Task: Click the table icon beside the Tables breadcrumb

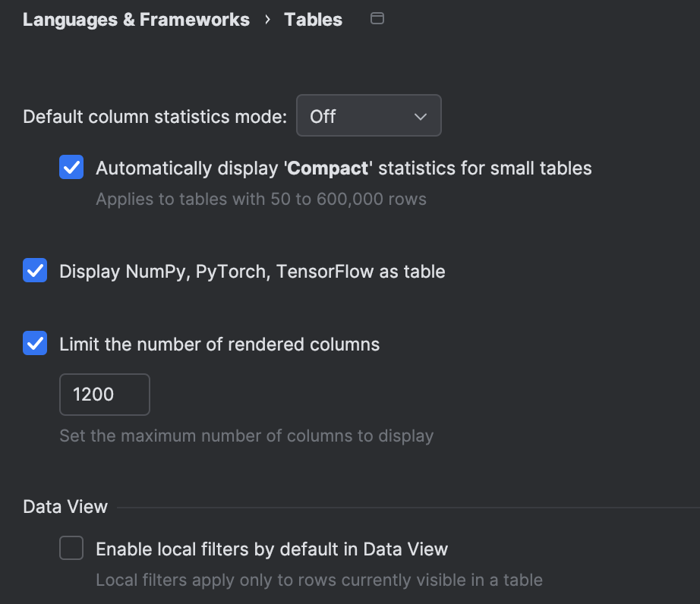Action: 377,19
